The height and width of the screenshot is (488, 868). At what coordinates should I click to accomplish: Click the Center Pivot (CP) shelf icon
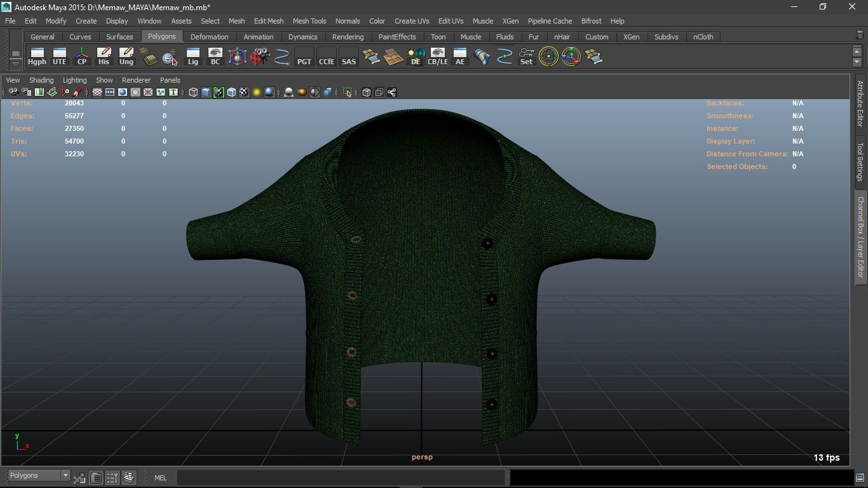81,57
